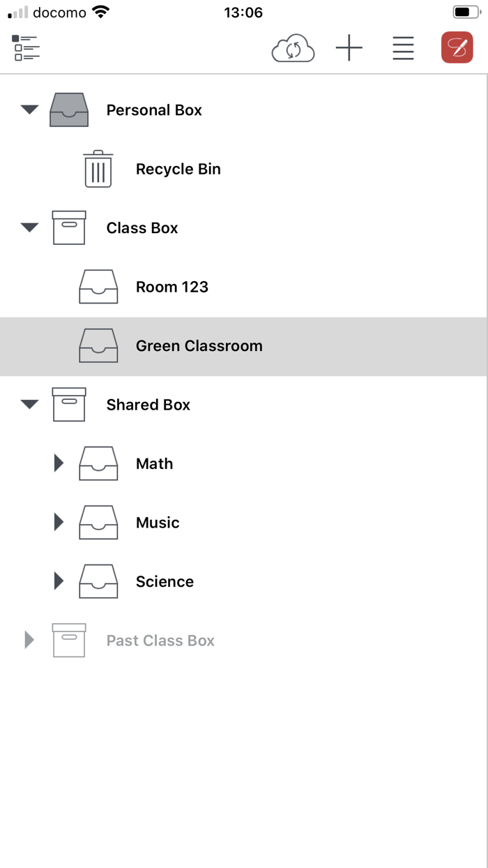Open the list view icon top left

[26, 48]
